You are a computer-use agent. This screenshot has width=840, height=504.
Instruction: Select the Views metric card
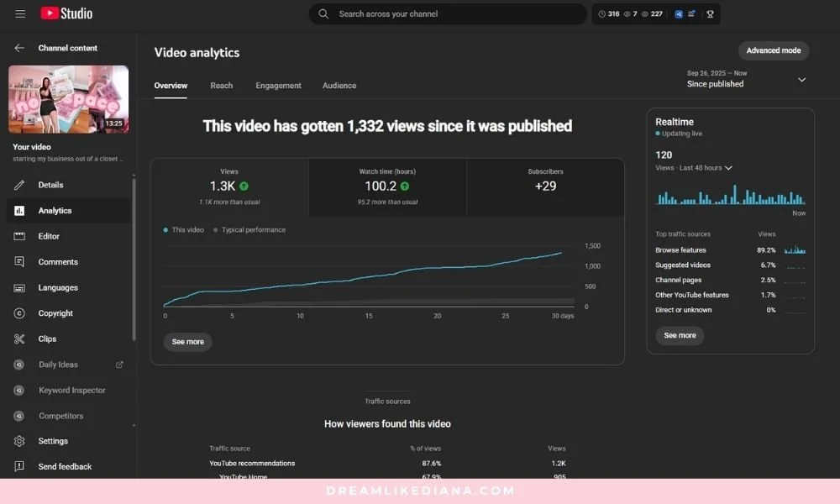229,187
